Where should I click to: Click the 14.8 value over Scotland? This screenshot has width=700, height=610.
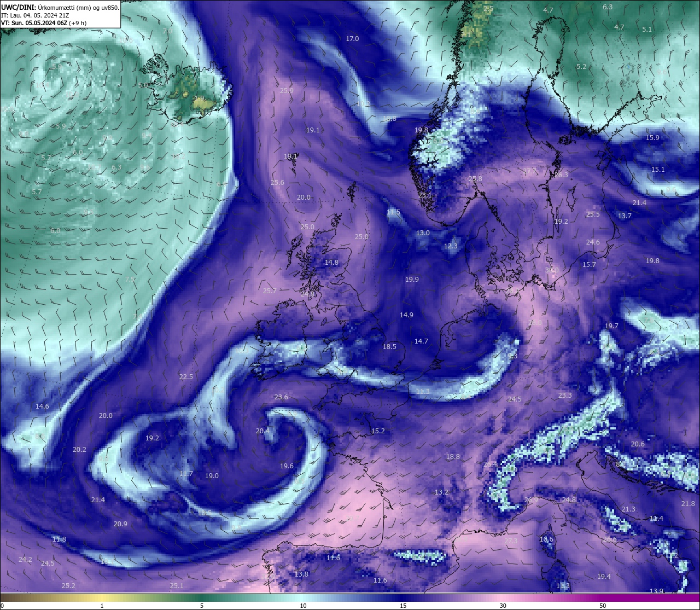[331, 263]
